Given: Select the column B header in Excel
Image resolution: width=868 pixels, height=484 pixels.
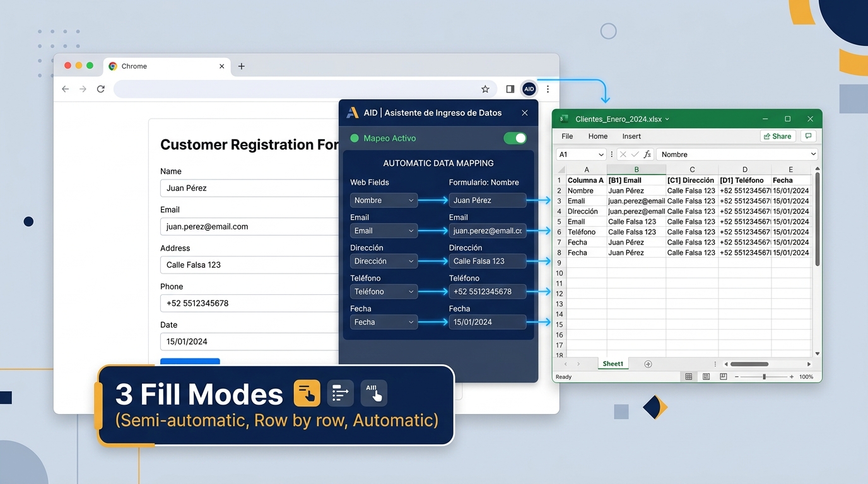Looking at the screenshot, I should [x=636, y=170].
